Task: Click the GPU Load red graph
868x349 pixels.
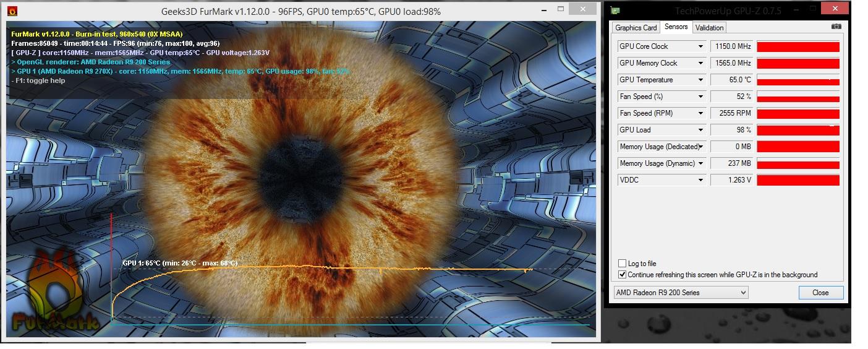Action: [798, 130]
